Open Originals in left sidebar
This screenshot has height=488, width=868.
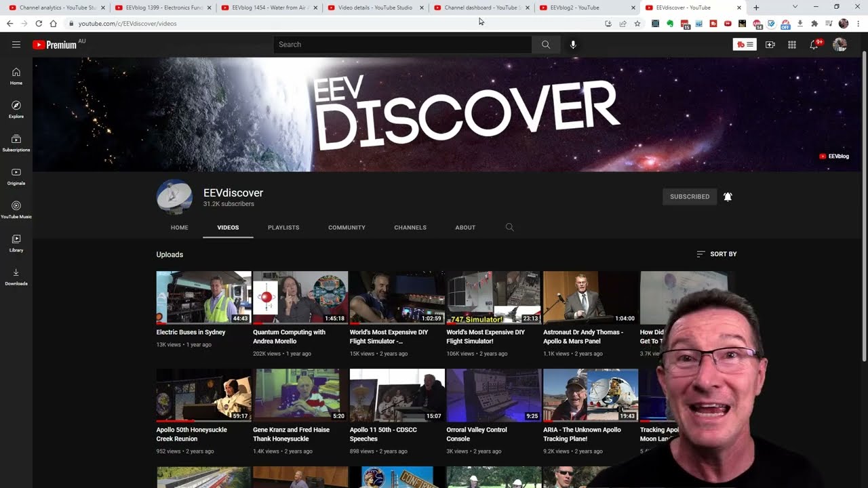pyautogui.click(x=16, y=176)
